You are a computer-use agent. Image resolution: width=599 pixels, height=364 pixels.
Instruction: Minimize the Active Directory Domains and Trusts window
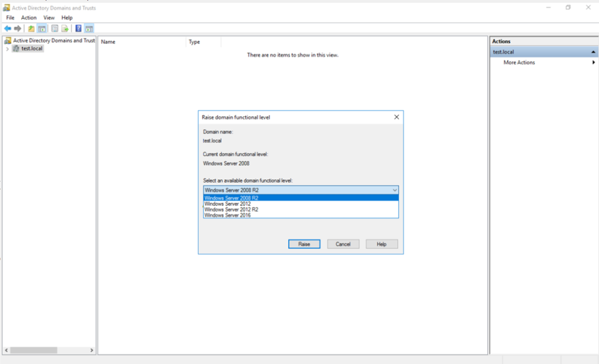coord(549,8)
